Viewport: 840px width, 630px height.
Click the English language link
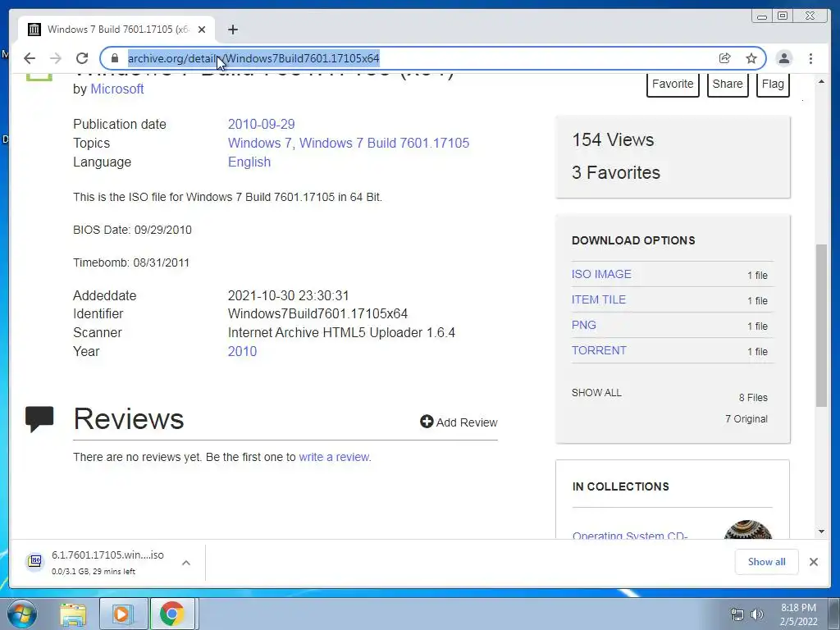pyautogui.click(x=249, y=162)
